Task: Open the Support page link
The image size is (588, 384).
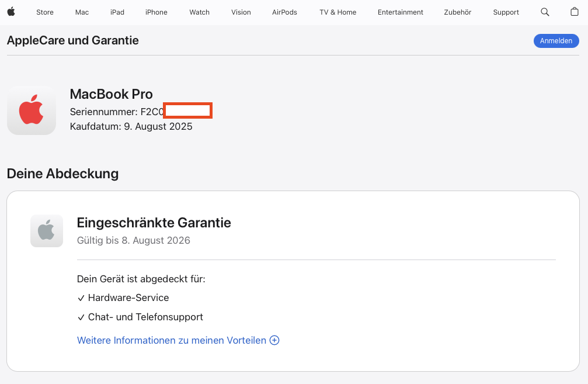Action: pos(506,12)
